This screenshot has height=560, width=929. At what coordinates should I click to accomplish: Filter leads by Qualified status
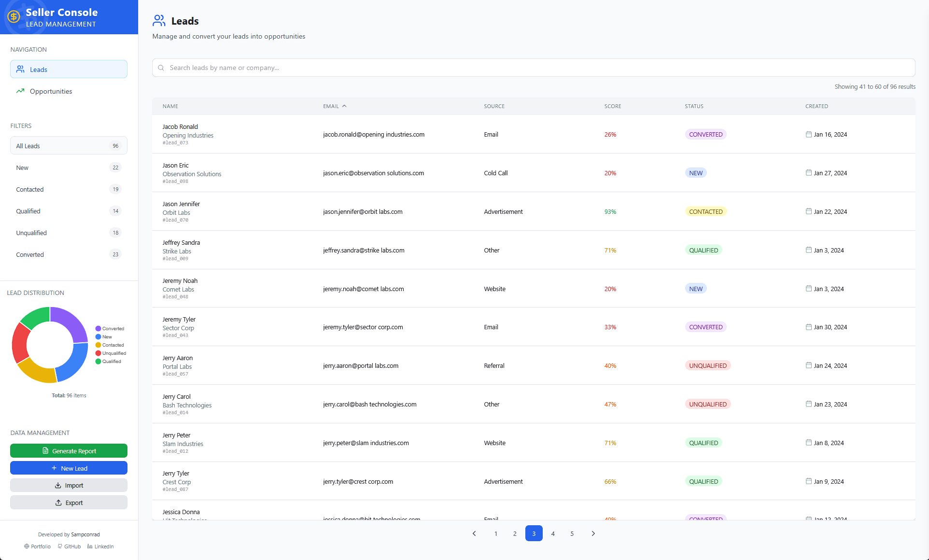pos(69,211)
